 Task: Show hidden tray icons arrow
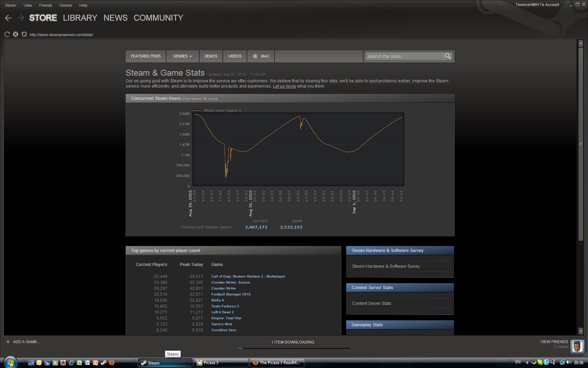click(x=527, y=362)
